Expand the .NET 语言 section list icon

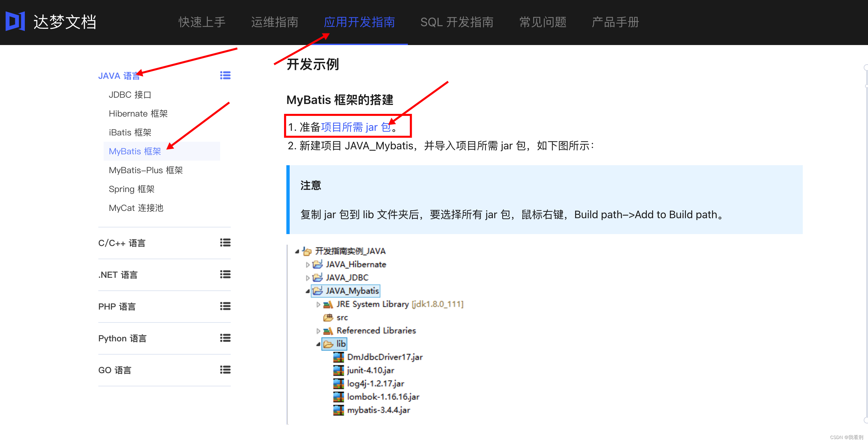(x=225, y=274)
